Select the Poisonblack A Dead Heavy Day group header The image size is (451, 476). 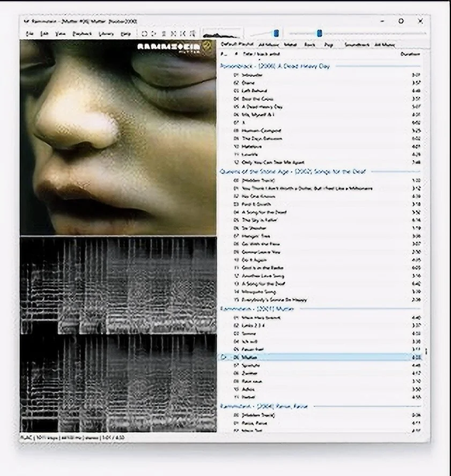275,66
